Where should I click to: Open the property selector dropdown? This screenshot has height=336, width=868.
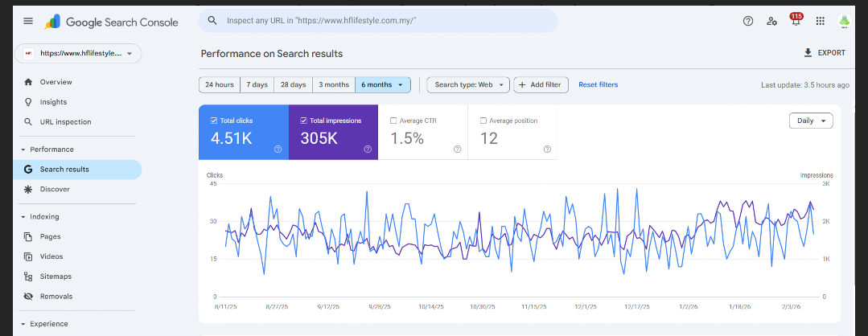pyautogui.click(x=78, y=53)
